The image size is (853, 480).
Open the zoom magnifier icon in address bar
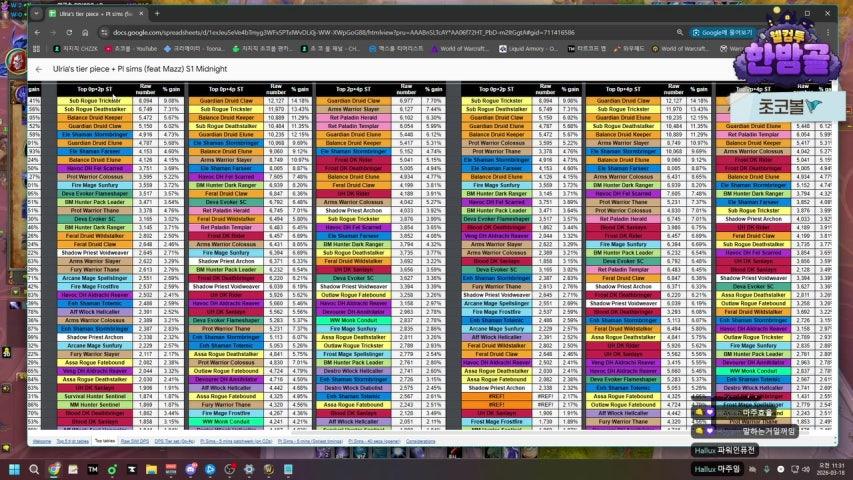tap(679, 33)
